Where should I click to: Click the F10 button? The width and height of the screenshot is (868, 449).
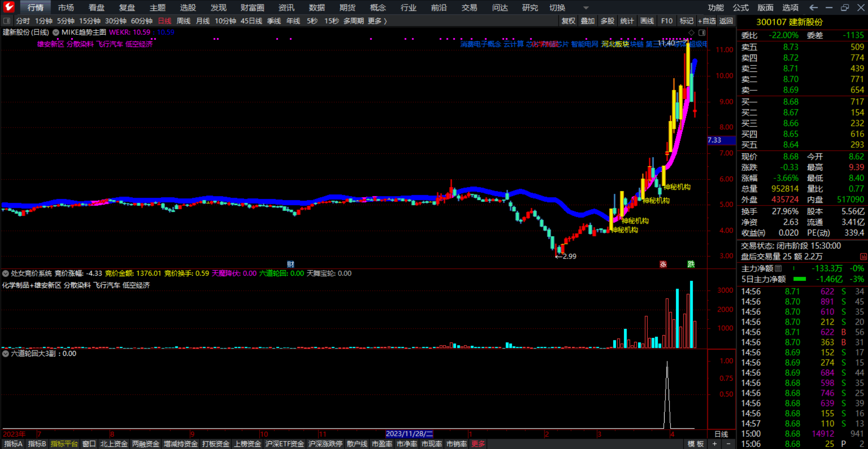click(667, 21)
